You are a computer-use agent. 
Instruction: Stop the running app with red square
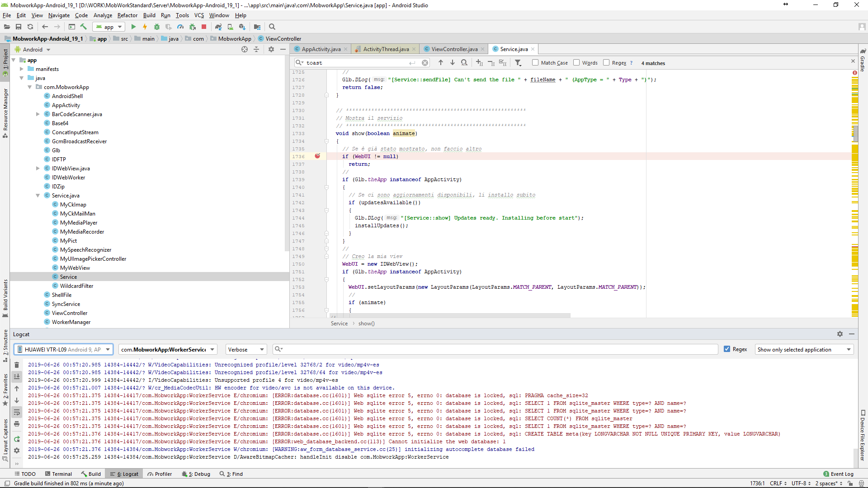204,27
